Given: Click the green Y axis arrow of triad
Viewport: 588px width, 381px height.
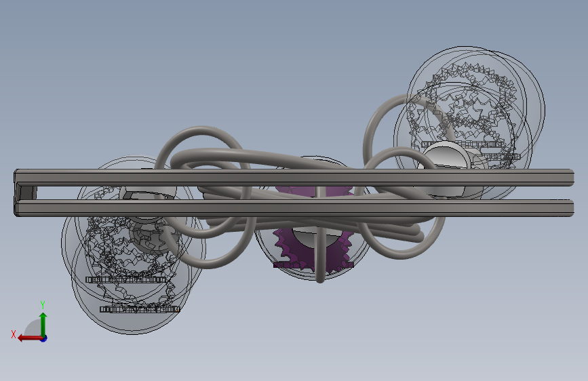Looking at the screenshot, I should 43,323.
